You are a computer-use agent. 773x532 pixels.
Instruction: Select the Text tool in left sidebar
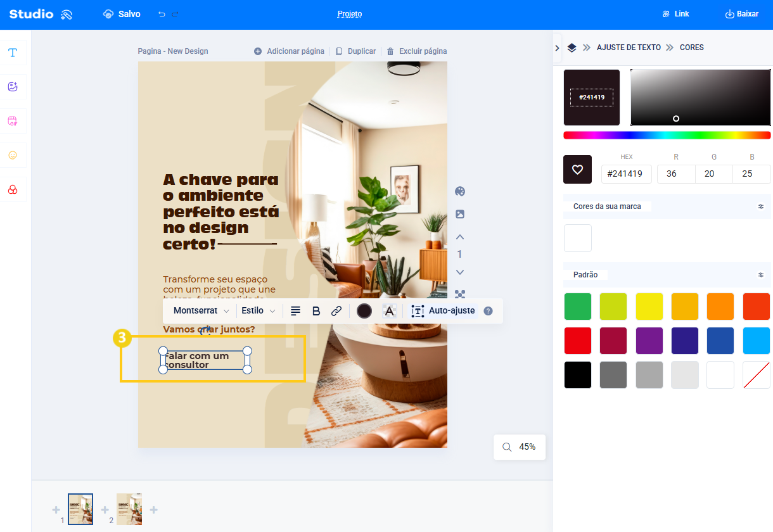pos(13,53)
